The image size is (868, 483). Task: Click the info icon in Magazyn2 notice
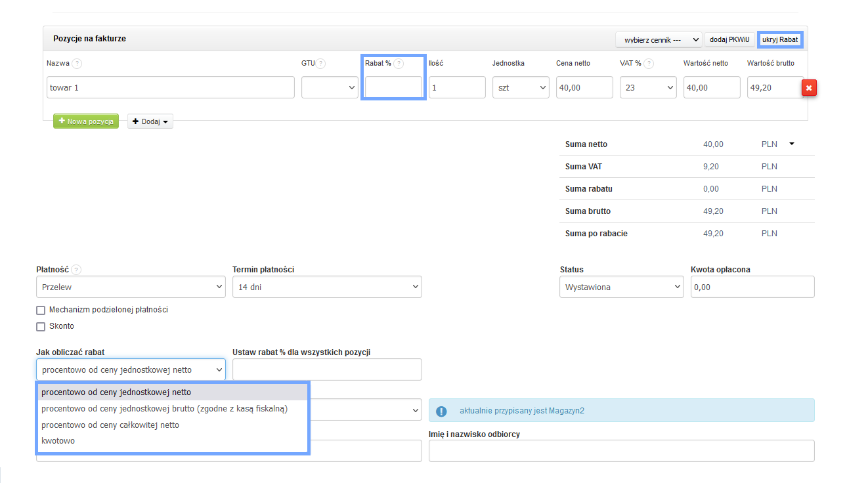point(441,411)
